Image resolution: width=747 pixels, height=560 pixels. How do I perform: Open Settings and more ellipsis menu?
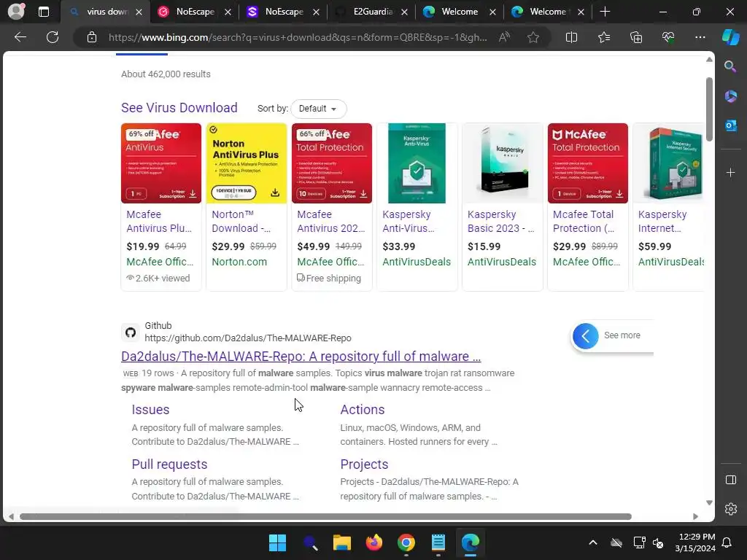[700, 37]
